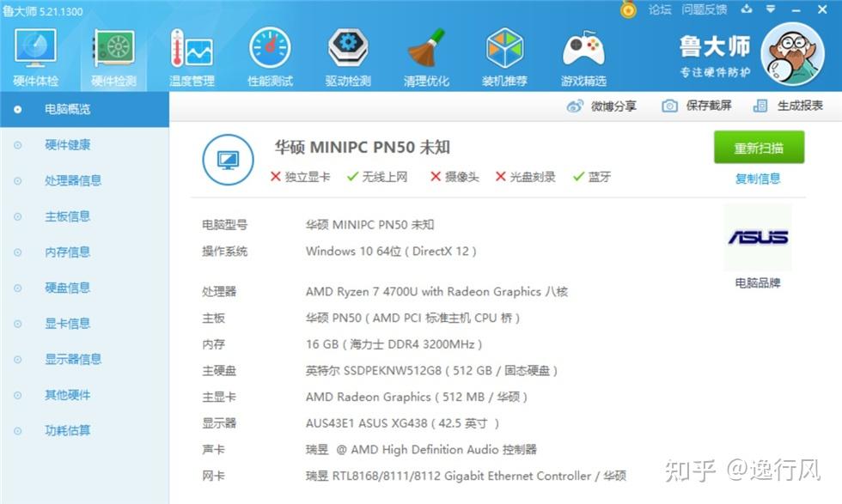Launch the 性能测试 benchmark tool
Viewport: 842px width, 504px height.
pos(269,52)
